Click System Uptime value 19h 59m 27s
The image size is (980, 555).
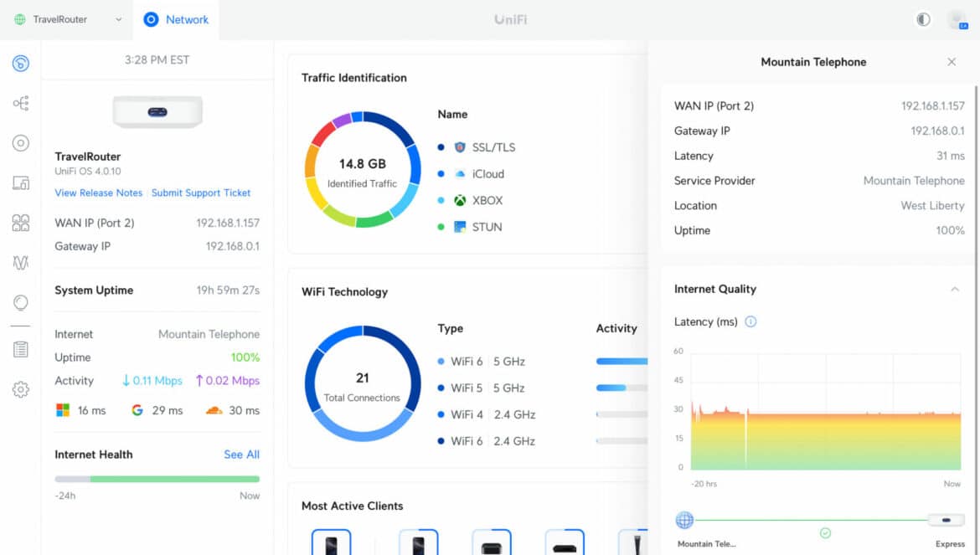(228, 290)
